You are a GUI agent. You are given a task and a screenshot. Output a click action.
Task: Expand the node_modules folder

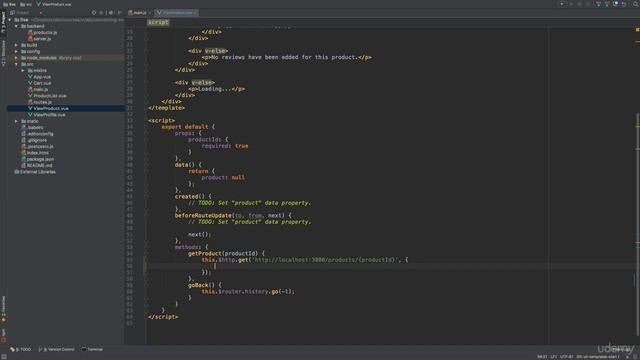coord(16,58)
